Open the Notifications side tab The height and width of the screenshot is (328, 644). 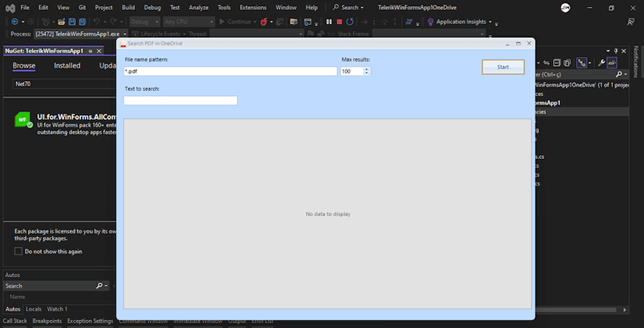(x=636, y=61)
